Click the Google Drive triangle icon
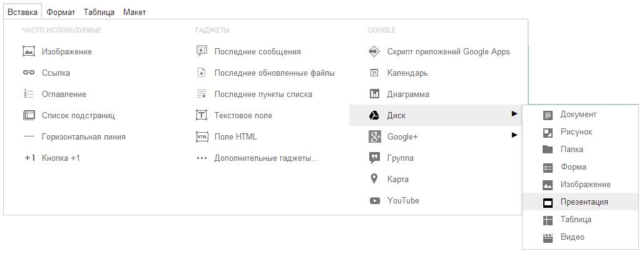The height and width of the screenshot is (256, 644). [x=374, y=115]
